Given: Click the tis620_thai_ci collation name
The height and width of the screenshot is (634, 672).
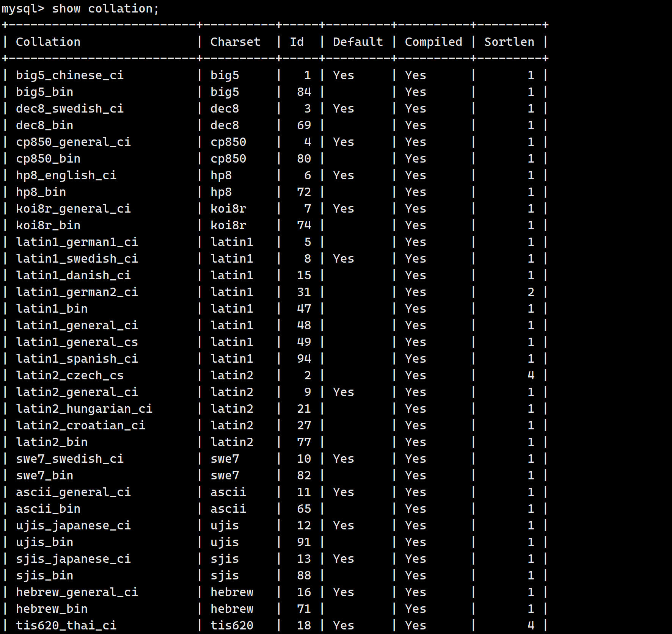Looking at the screenshot, I should (x=66, y=625).
